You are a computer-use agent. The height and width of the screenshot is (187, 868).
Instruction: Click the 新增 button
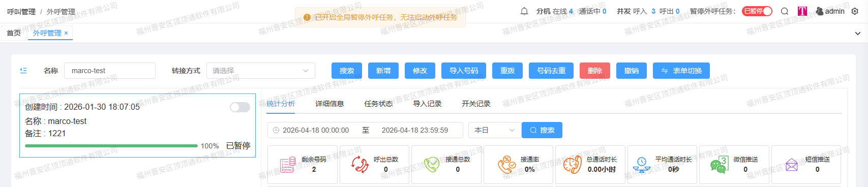(x=383, y=71)
